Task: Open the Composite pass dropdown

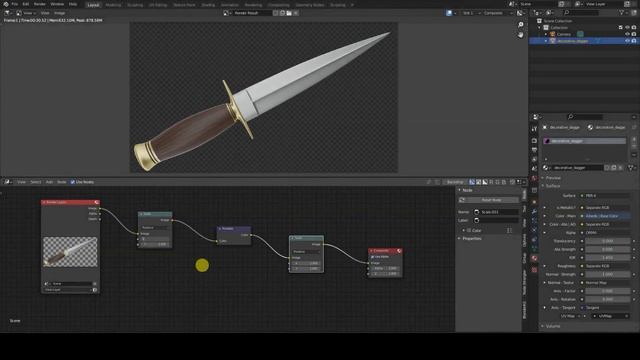Action: [497, 13]
